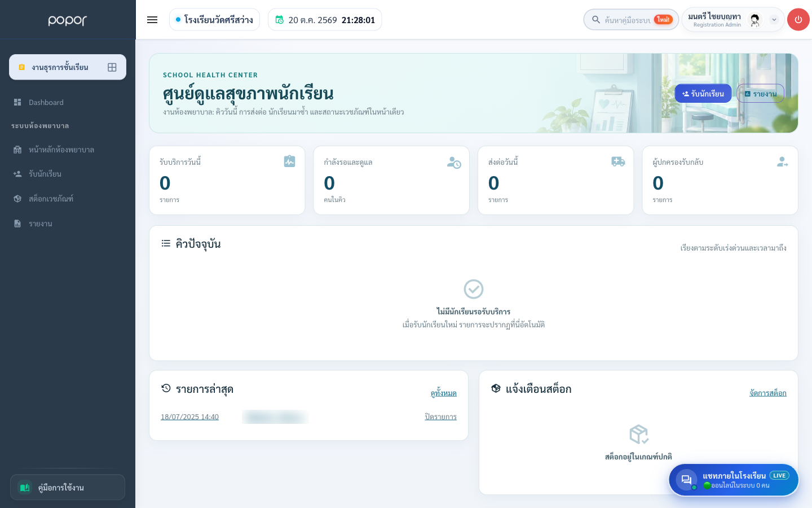
Task: Click the เรียงตามระดับเร่งด่วนและเวลามาถึง text
Action: point(733,248)
